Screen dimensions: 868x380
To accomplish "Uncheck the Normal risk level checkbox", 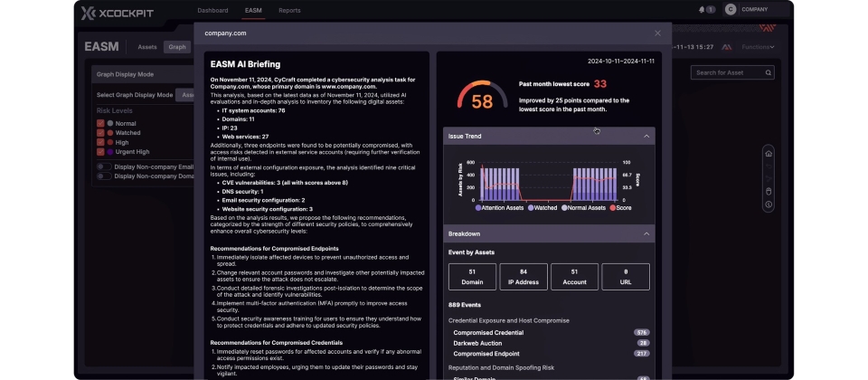I will pyautogui.click(x=100, y=123).
